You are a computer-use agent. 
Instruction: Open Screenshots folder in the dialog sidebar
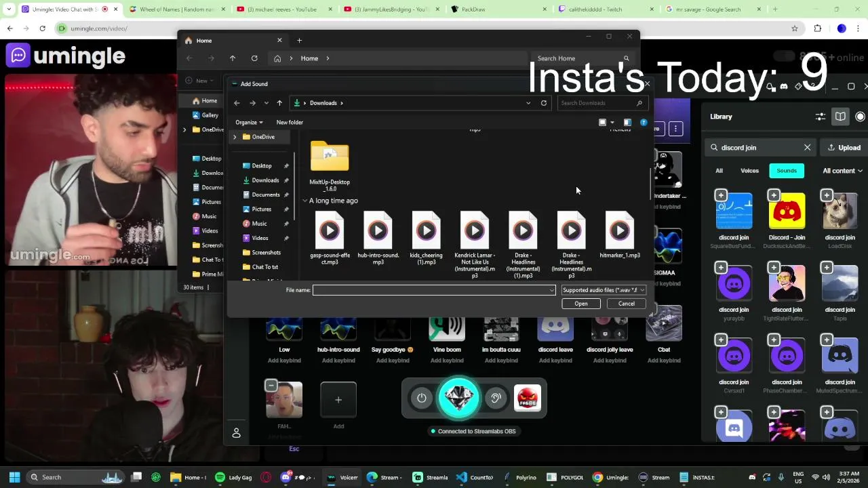267,253
